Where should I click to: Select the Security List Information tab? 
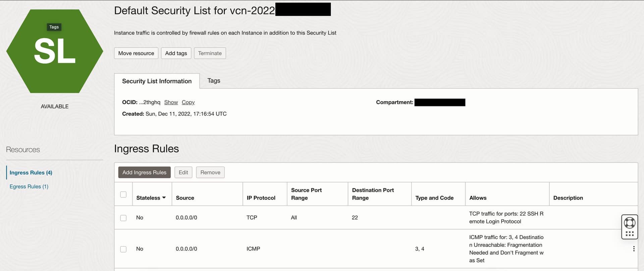(x=157, y=81)
